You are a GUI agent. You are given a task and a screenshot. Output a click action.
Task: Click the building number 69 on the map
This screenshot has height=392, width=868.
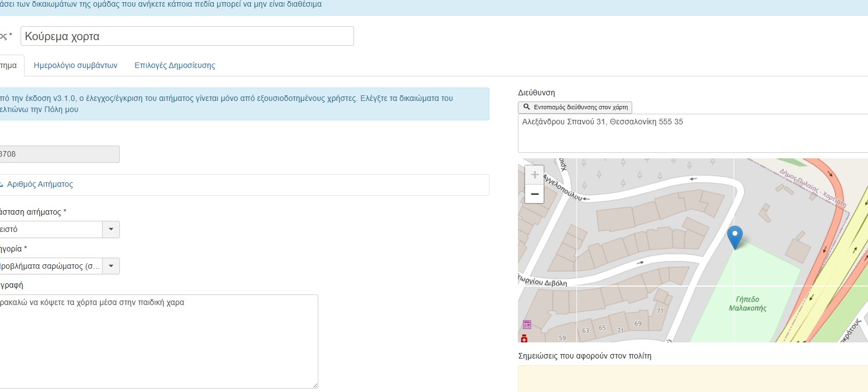tap(638, 324)
